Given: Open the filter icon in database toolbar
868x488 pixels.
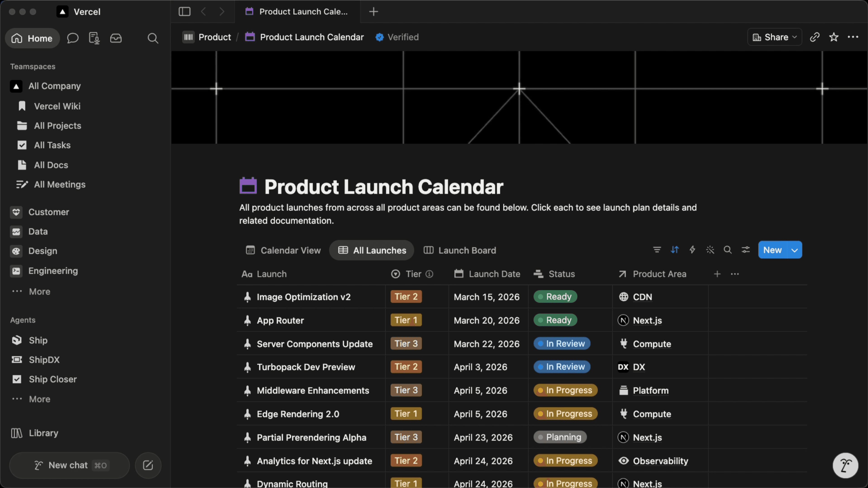Looking at the screenshot, I should point(657,250).
